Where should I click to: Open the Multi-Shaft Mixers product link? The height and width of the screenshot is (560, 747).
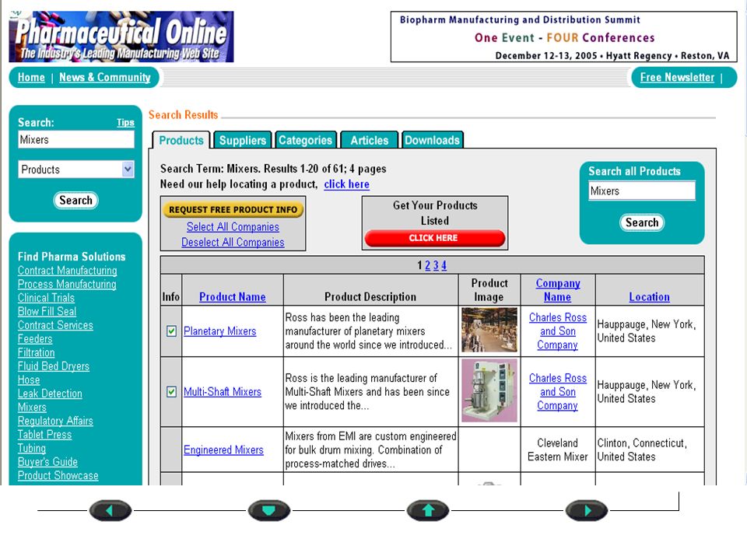[223, 391]
